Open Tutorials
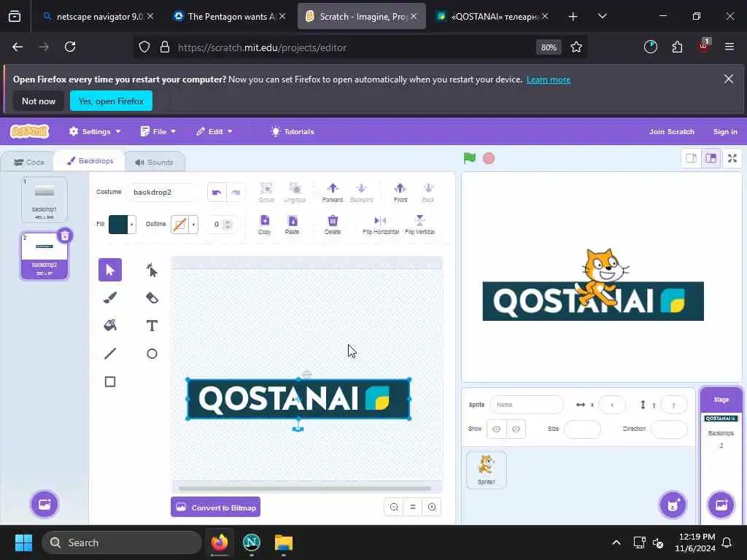747x560 pixels. 293,131
